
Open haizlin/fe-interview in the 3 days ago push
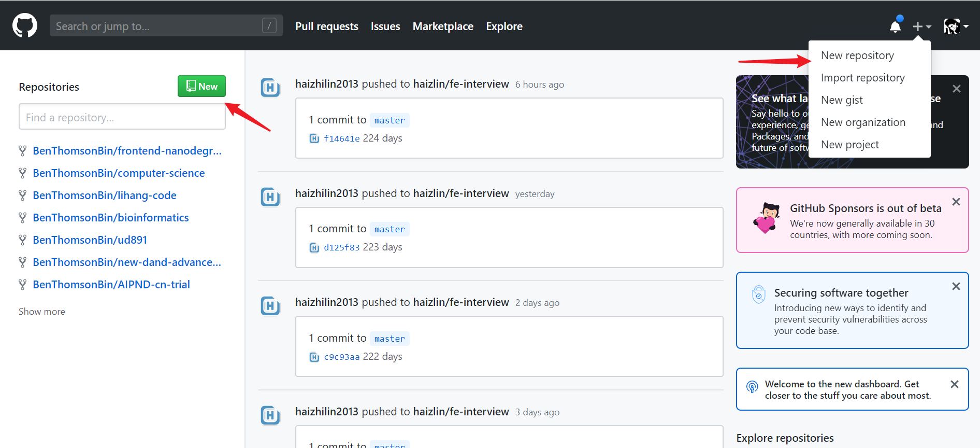coord(461,412)
